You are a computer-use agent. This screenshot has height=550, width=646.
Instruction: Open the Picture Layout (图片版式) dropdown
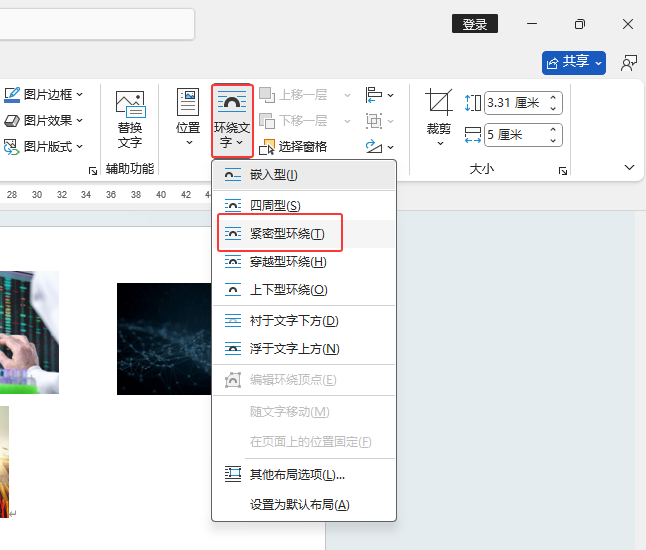43,147
